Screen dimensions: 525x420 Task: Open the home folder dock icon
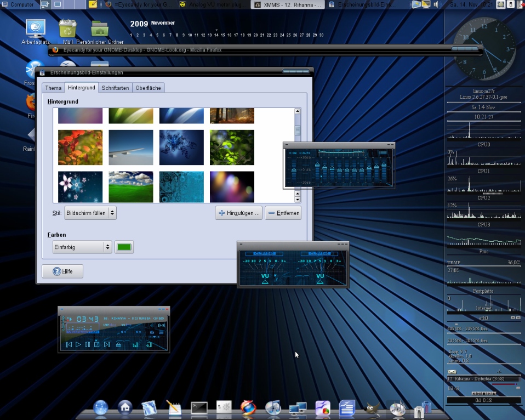[125, 407]
